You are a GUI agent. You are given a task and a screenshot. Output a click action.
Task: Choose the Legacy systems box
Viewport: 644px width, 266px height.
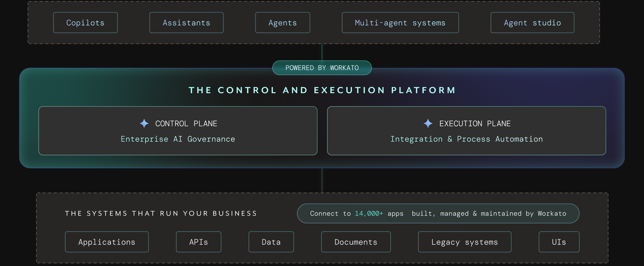(x=465, y=242)
